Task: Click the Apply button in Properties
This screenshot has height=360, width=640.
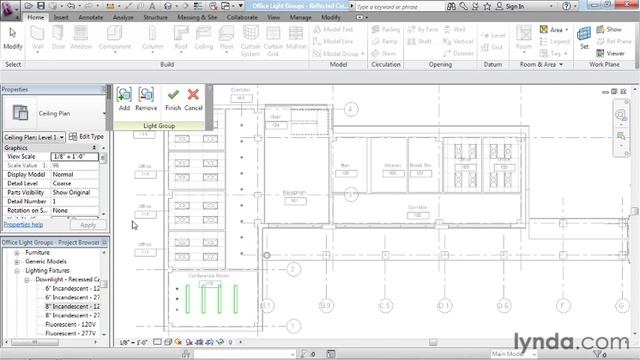Action: (x=88, y=225)
